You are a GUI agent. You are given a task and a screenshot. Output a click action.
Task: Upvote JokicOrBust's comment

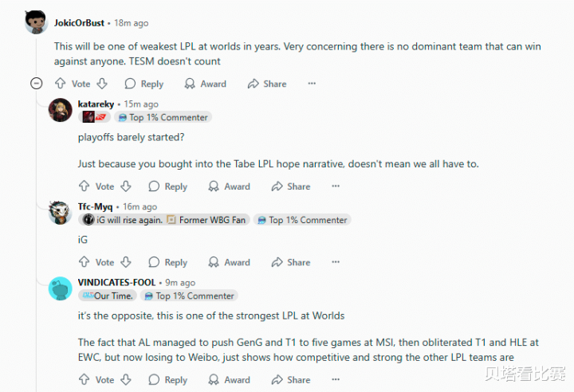[60, 84]
